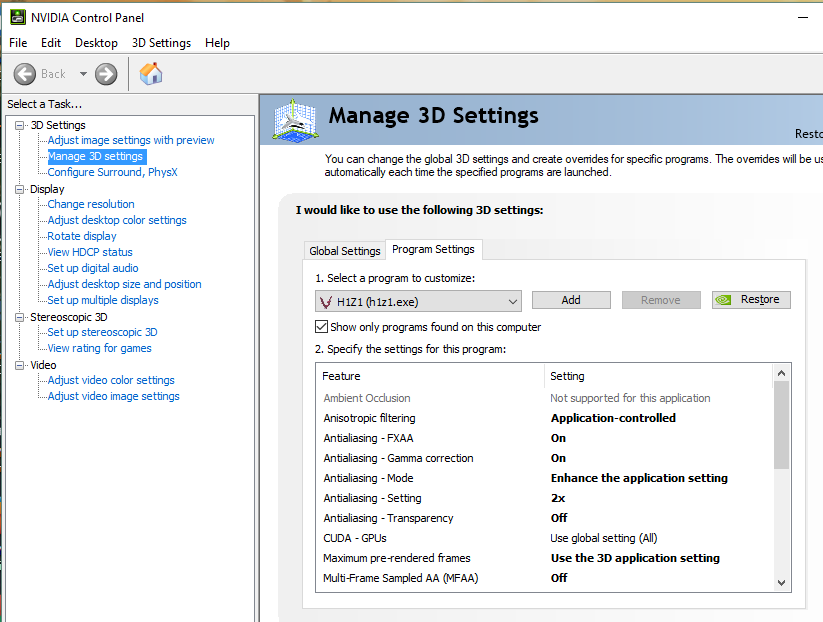Click the Forward arrow icon
Screen dimensions: 823x622
106,74
